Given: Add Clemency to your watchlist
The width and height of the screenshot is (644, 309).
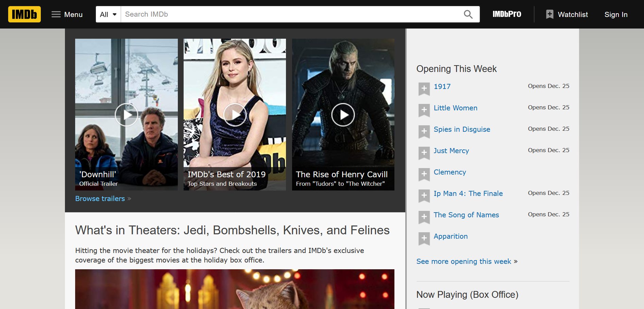Looking at the screenshot, I should [424, 175].
